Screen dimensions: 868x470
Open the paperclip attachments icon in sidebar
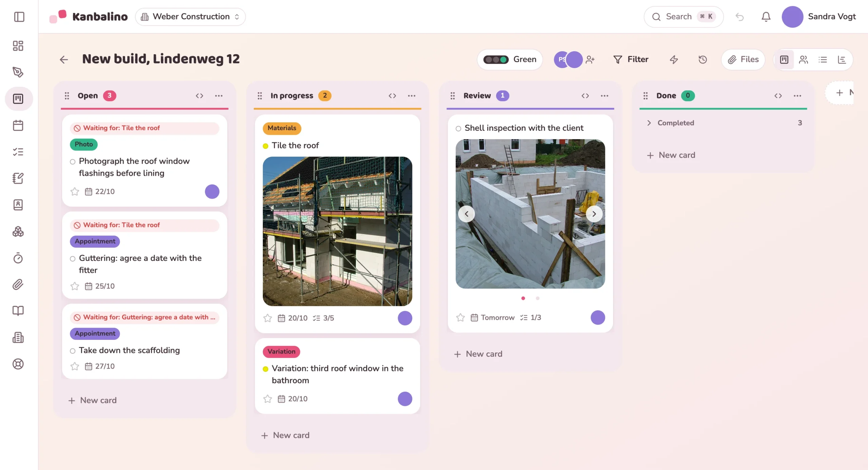coord(18,284)
